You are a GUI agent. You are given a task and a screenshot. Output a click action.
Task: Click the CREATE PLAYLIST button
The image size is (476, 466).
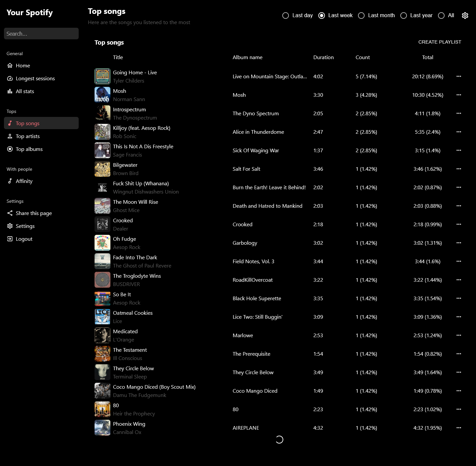[440, 42]
